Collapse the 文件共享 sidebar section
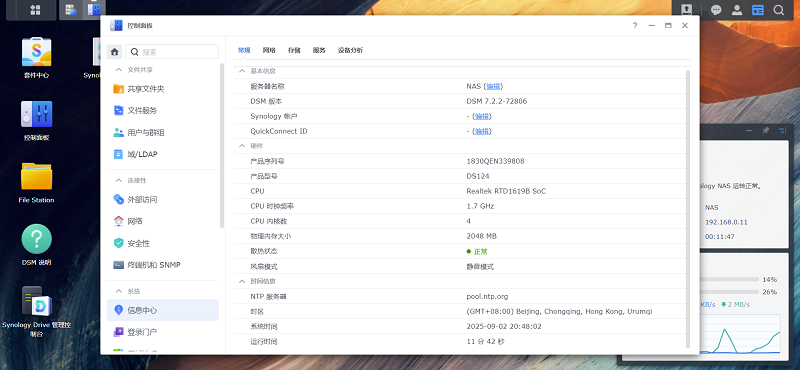800x370 pixels. tap(118, 69)
